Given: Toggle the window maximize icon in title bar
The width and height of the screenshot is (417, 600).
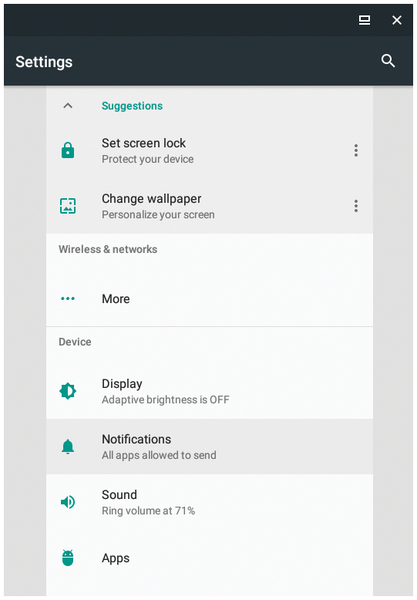Looking at the screenshot, I should pos(364,20).
